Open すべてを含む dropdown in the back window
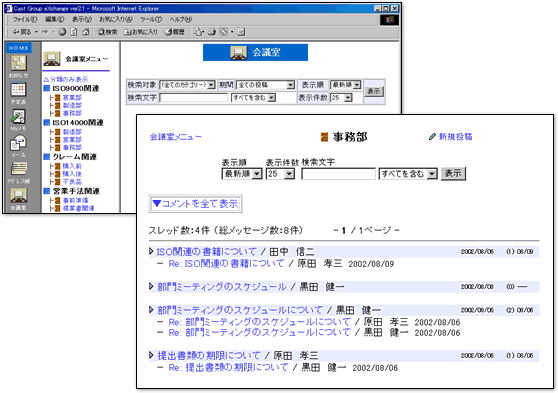558x393 pixels. [x=253, y=98]
